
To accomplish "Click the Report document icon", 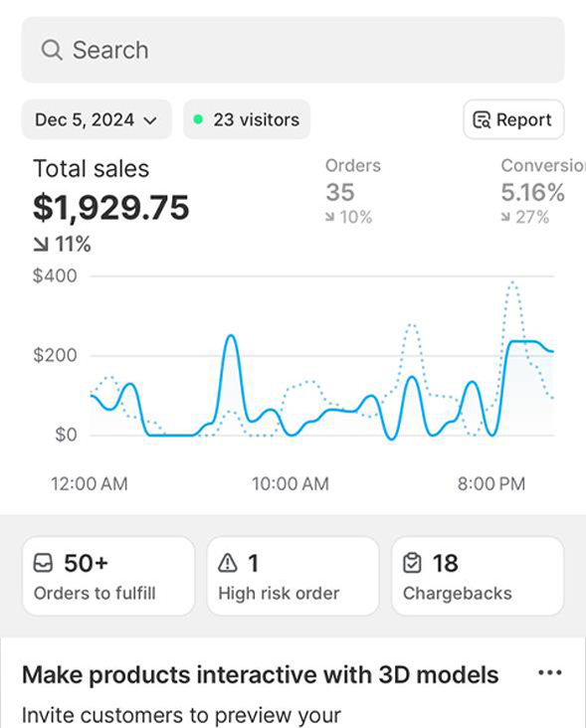I will tap(482, 119).
